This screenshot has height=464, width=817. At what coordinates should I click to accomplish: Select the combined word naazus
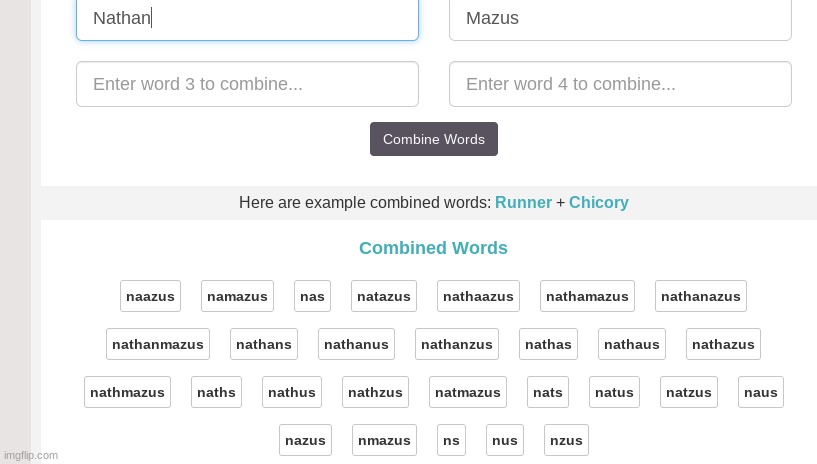150,296
